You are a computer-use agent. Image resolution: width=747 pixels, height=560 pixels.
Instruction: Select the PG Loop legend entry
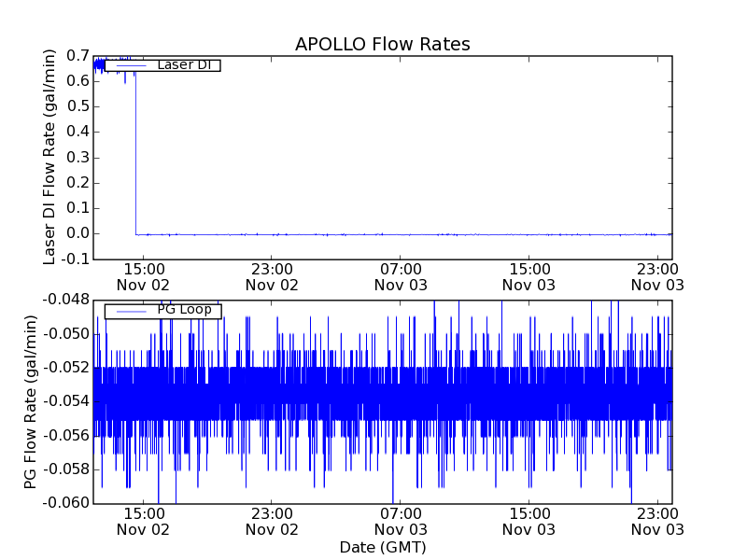point(182,311)
